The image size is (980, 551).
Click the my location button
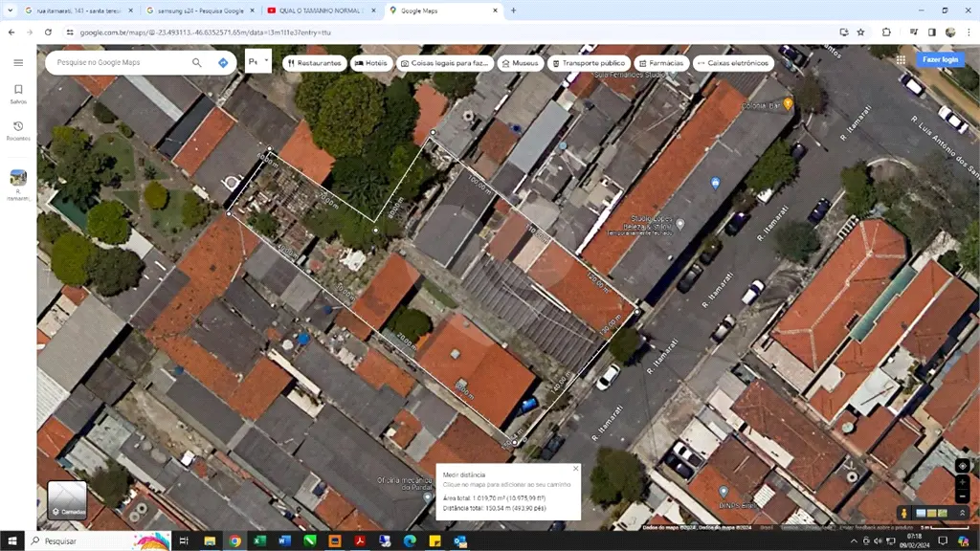coord(962,466)
